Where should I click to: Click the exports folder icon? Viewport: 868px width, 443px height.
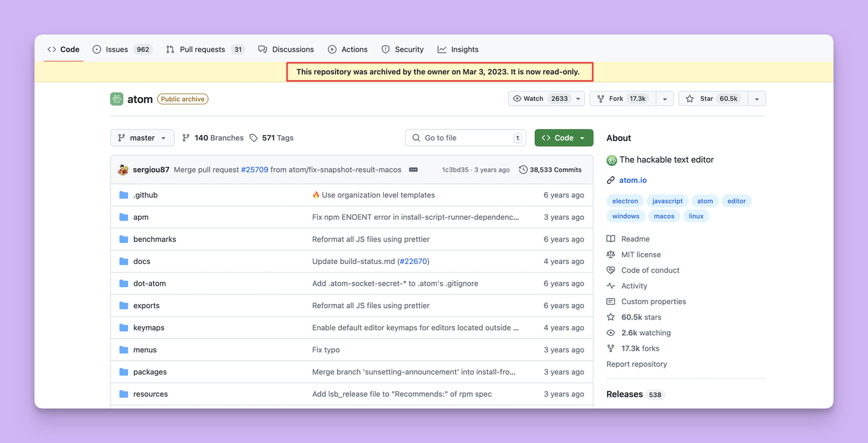pos(123,306)
